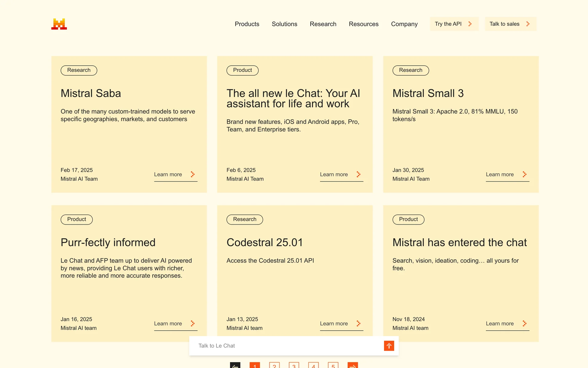Expand the Resources menu
Viewport: 588px width, 368px height.
click(364, 24)
